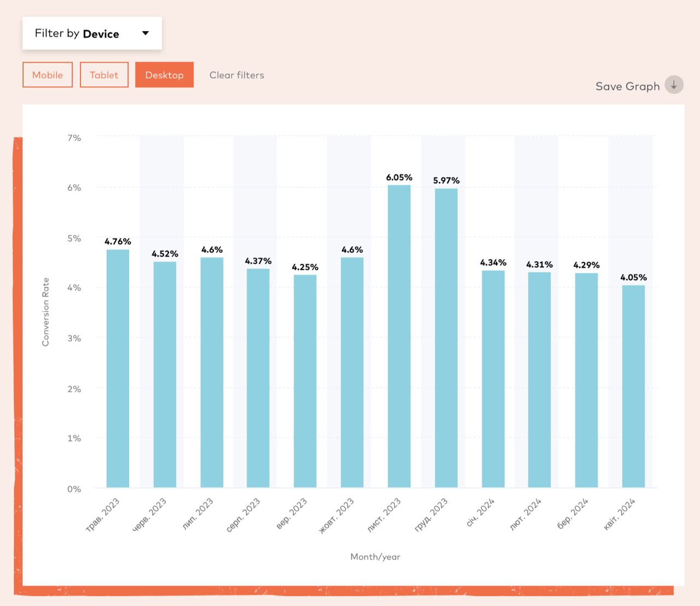Click the Clear filters link
The height and width of the screenshot is (606, 700).
click(x=236, y=75)
